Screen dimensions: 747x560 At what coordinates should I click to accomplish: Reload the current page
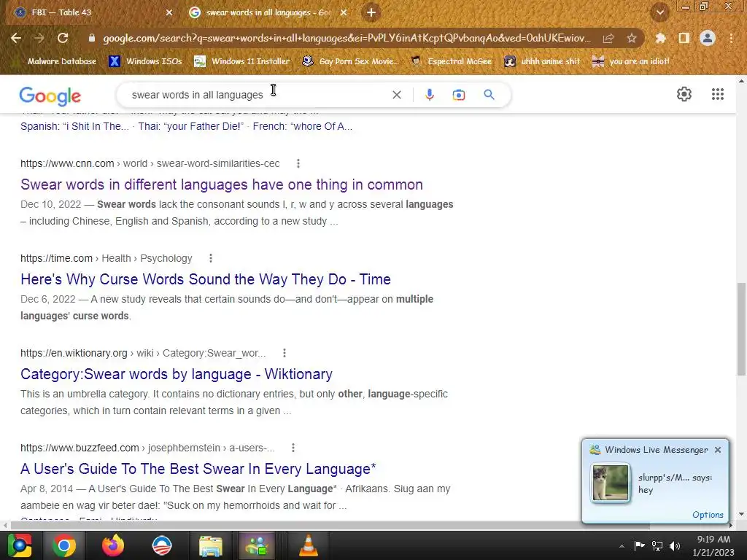[x=63, y=38]
